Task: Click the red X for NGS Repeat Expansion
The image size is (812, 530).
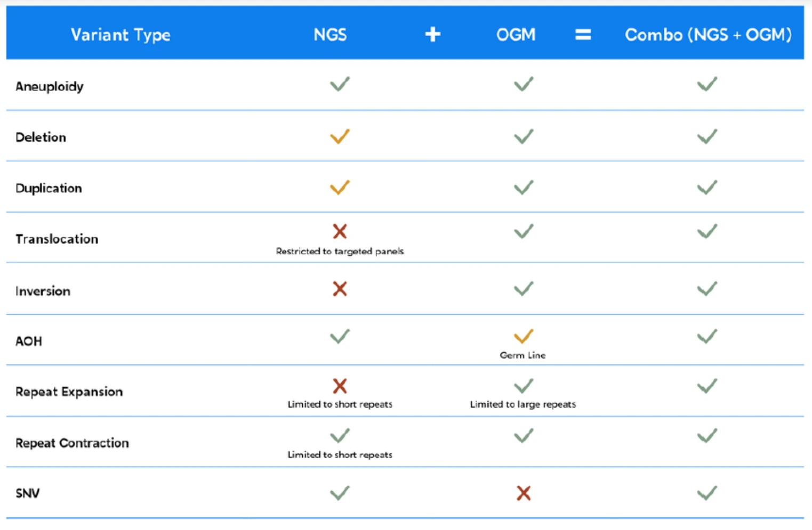Action: tap(340, 386)
